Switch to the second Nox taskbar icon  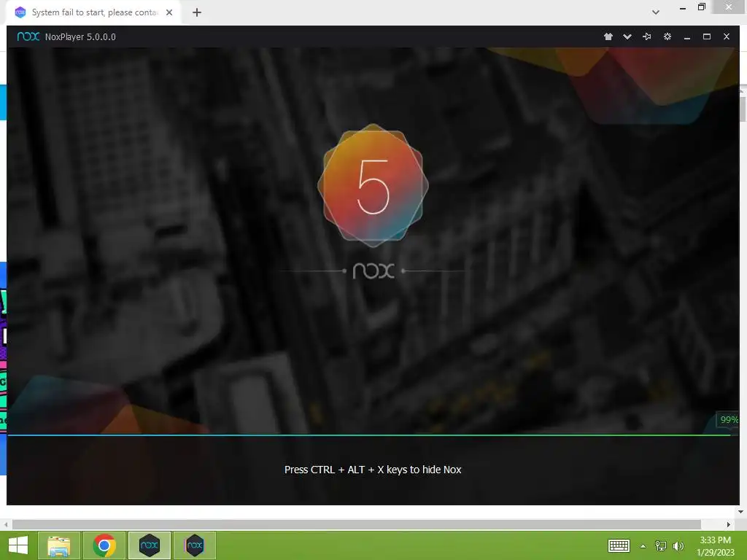(195, 545)
